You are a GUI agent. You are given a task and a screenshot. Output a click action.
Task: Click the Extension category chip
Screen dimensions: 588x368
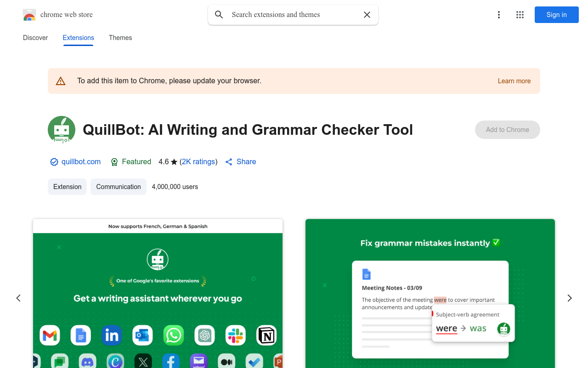tap(67, 187)
